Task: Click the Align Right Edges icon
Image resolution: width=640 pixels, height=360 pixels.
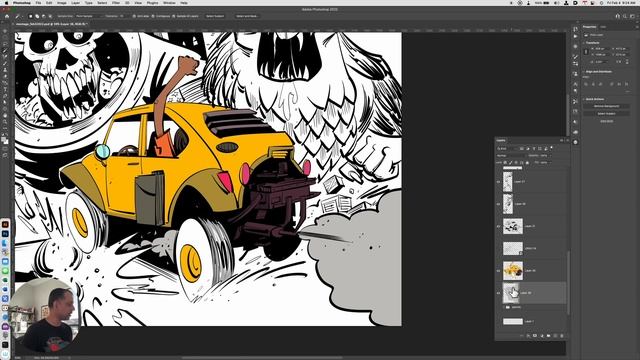Action: tap(600, 84)
